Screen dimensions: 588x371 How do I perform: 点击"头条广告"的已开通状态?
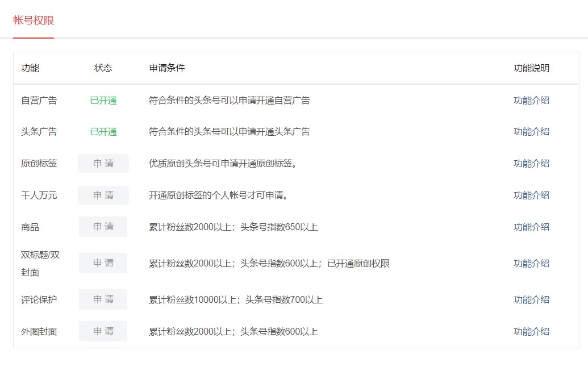coord(103,131)
